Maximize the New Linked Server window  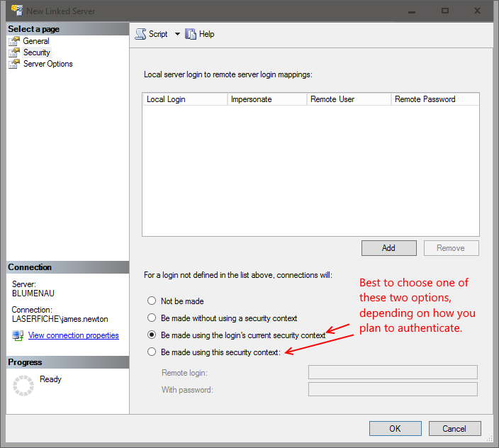coord(445,11)
